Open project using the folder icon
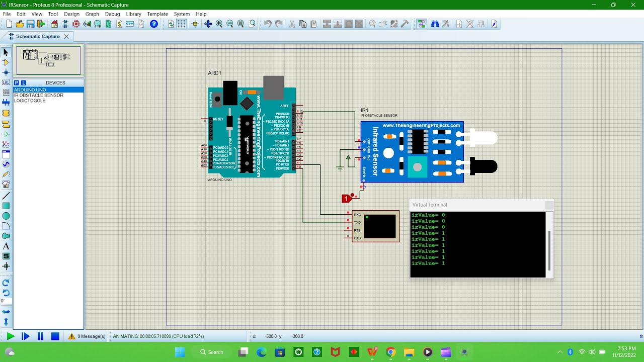 click(x=20, y=24)
